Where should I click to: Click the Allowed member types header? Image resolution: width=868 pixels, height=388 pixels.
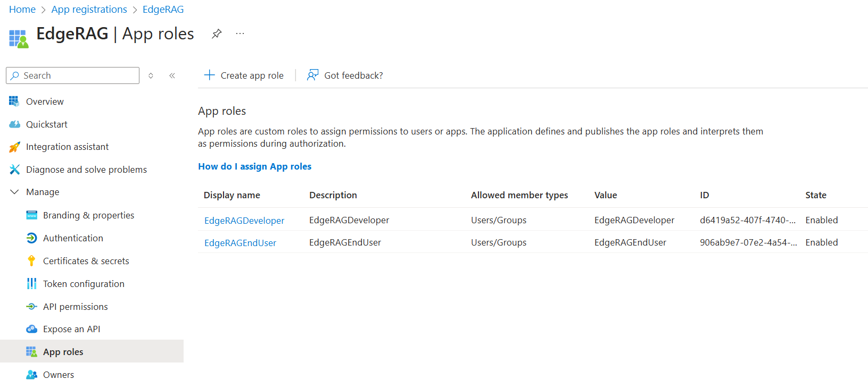[519, 195]
